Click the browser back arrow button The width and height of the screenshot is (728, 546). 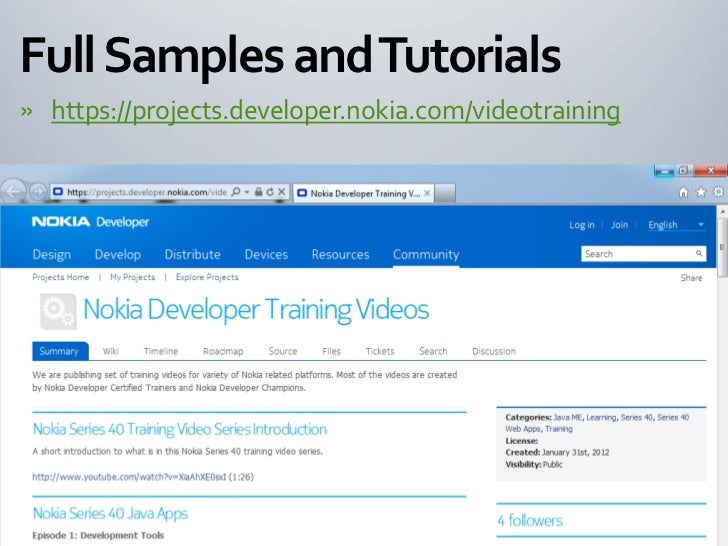[13, 191]
